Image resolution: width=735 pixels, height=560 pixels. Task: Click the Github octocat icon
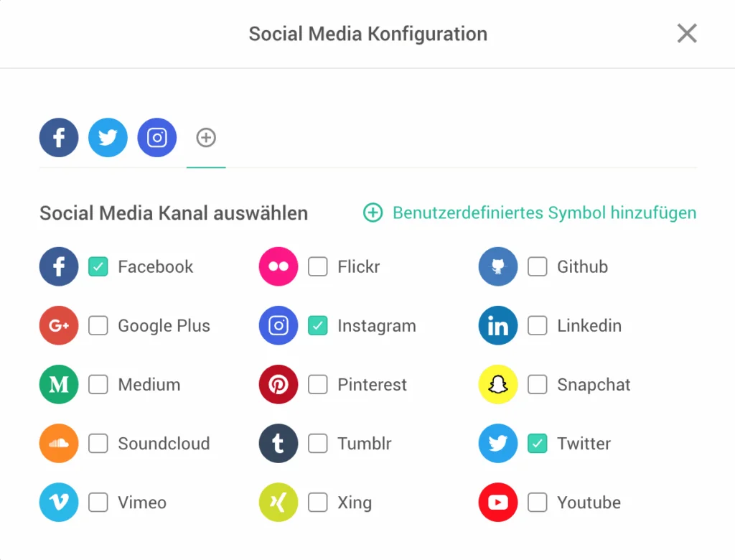pyautogui.click(x=497, y=267)
